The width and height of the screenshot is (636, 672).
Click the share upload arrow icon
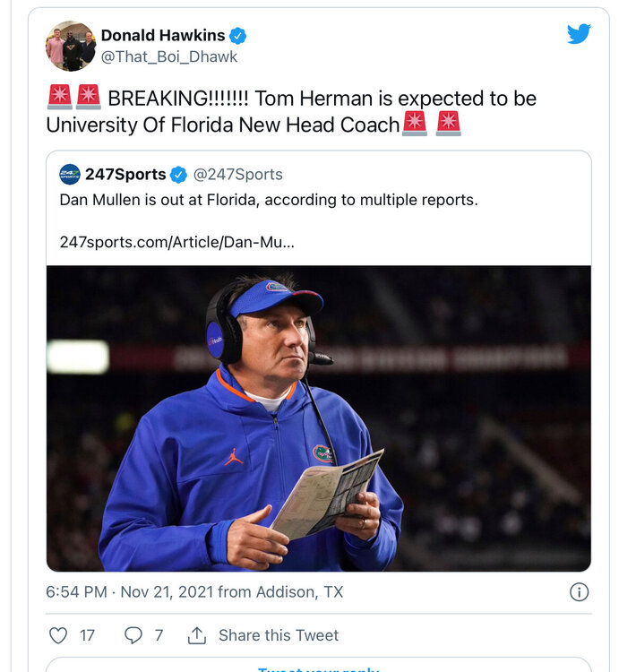pos(197,635)
